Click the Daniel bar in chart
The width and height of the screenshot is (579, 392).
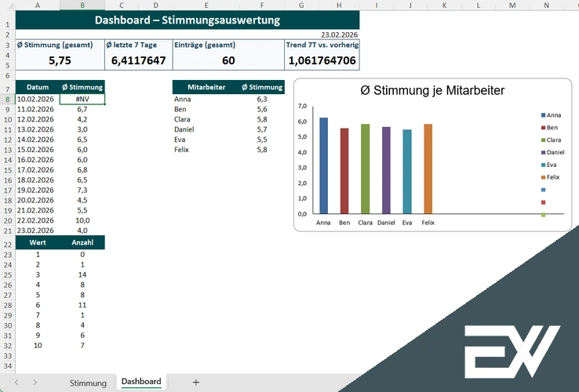point(386,170)
